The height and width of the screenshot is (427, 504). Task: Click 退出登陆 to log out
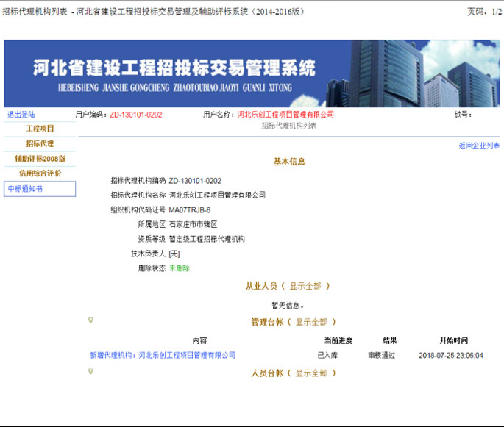[21, 115]
